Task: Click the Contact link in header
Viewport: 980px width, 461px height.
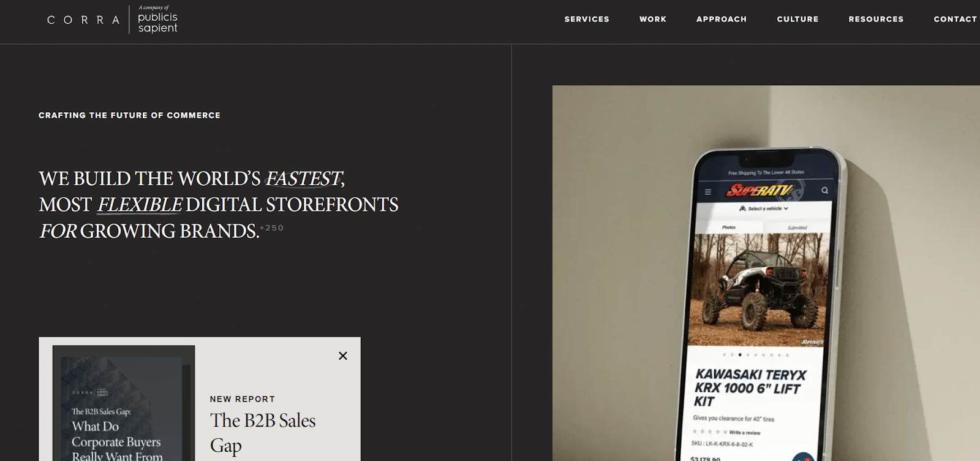Action: click(x=955, y=19)
